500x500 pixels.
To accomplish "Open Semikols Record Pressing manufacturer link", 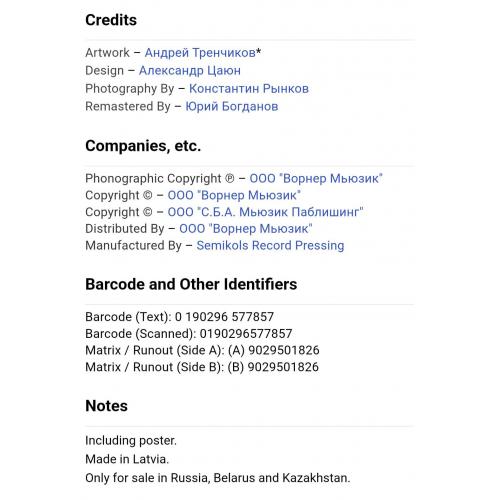I will 270,245.
